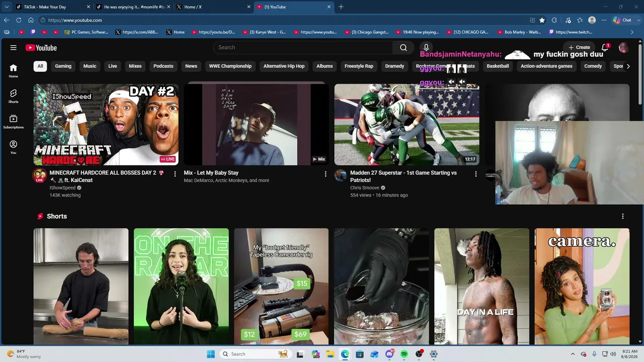The width and height of the screenshot is (644, 362).
Task: Select the Podcasts category chip
Action: (x=163, y=66)
